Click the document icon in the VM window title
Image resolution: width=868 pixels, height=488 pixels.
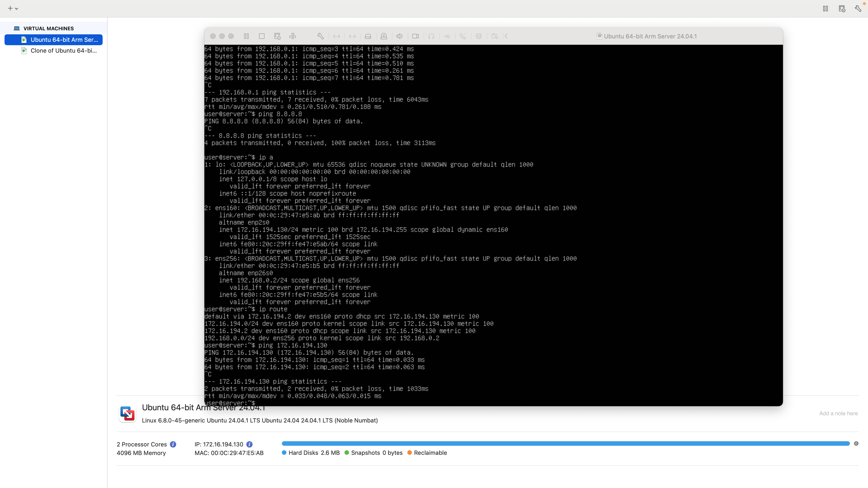click(599, 36)
